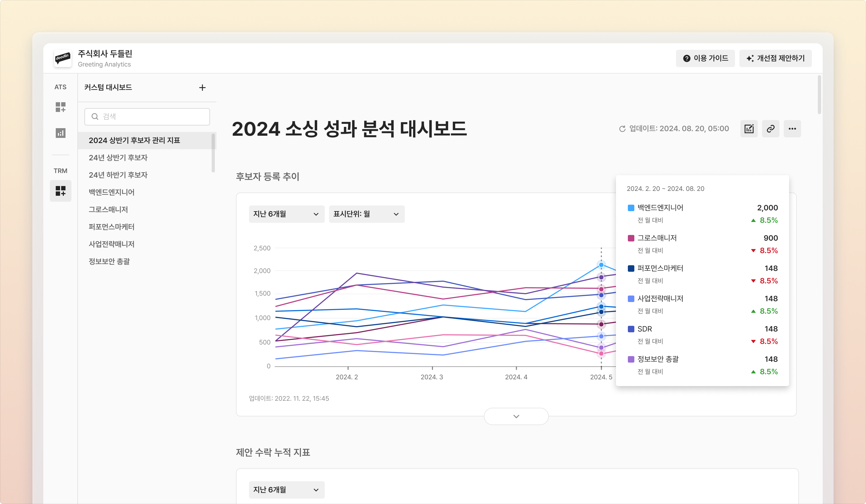This screenshot has height=504, width=866.
Task: Expand the chart card with bottom chevron
Action: [516, 416]
